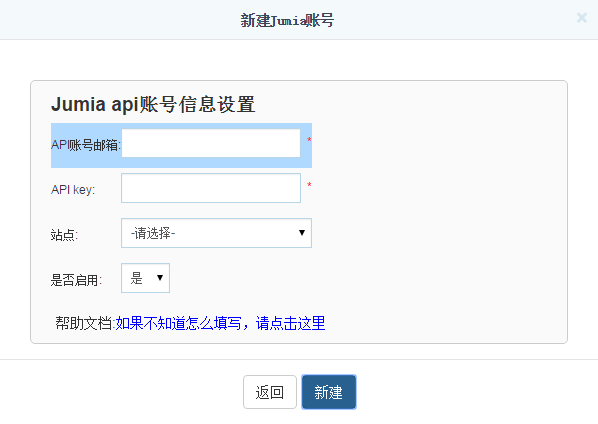Open the 是否启用 dropdown showing 是
This screenshot has height=424, width=598.
145,278
